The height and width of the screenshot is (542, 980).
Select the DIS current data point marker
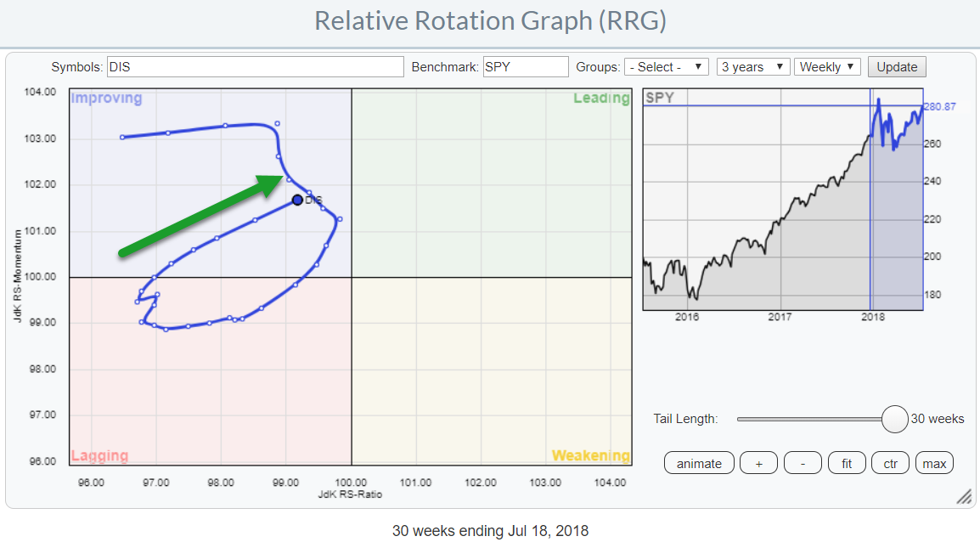[297, 200]
